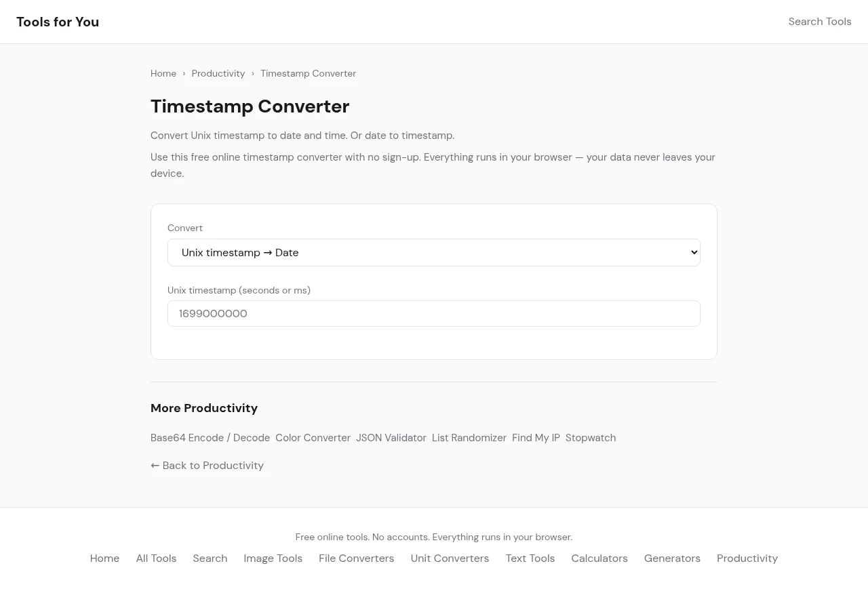Screen dimensions: 868x589
Task: Open the Stopwatch tool
Action: [591, 438]
